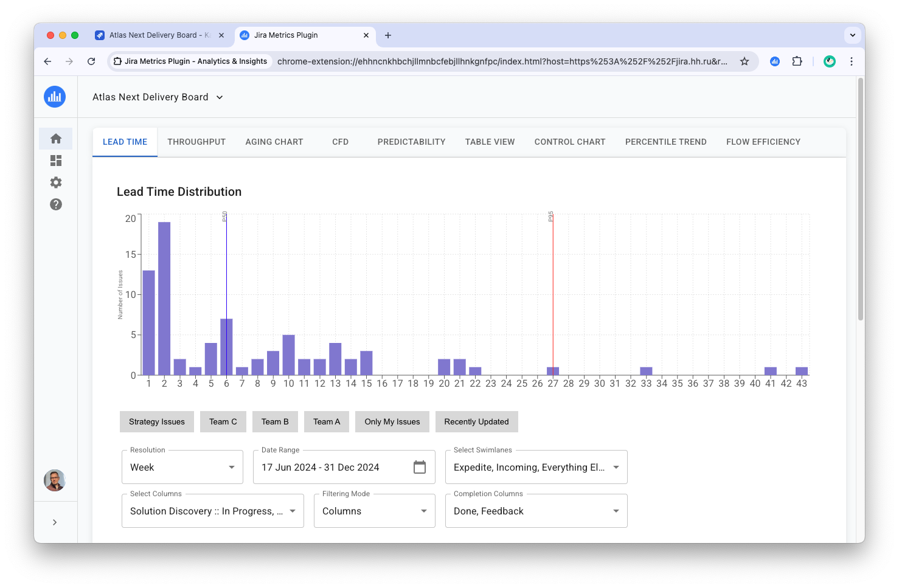The width and height of the screenshot is (899, 588).
Task: Open the browser extensions puzzle icon
Action: (x=797, y=61)
